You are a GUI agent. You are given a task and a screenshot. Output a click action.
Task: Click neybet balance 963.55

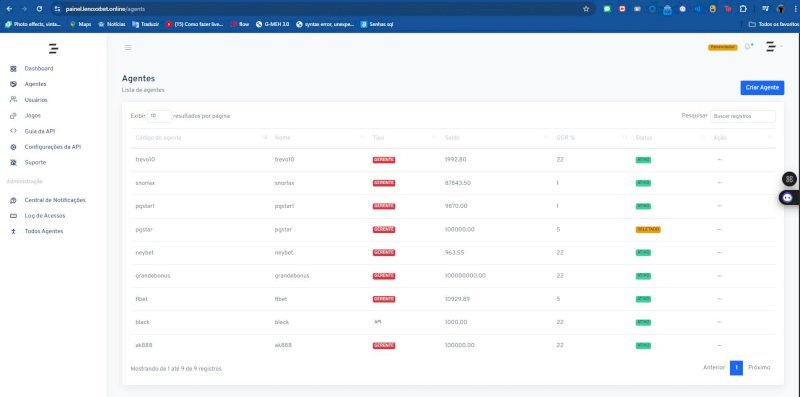(455, 253)
